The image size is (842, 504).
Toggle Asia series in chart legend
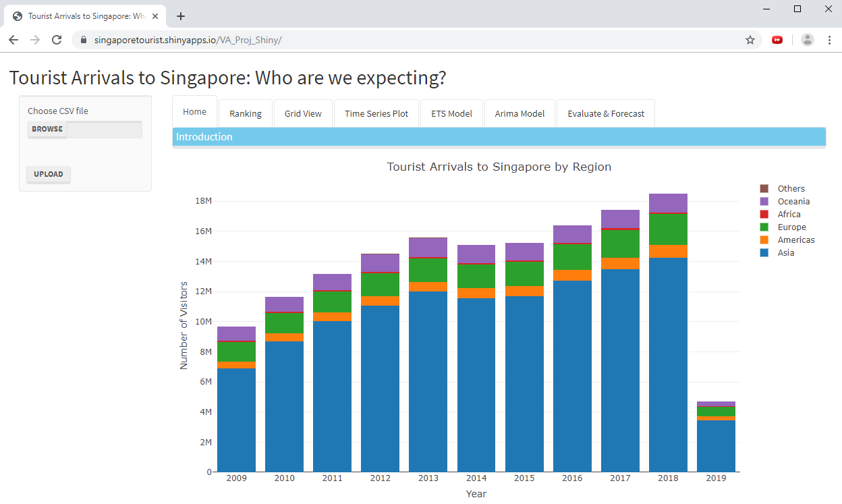point(785,253)
